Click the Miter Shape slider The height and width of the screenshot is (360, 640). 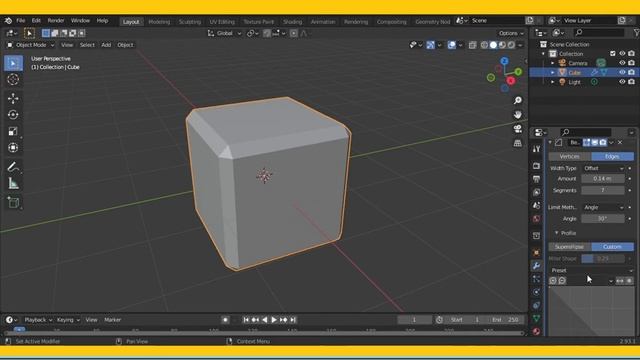point(602,258)
